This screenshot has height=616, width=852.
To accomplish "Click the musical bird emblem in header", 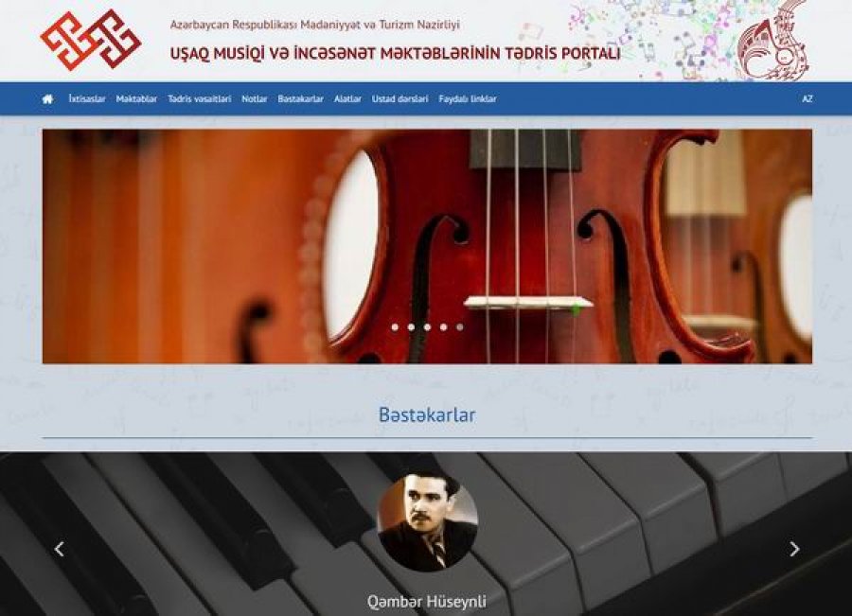I will pyautogui.click(x=773, y=40).
